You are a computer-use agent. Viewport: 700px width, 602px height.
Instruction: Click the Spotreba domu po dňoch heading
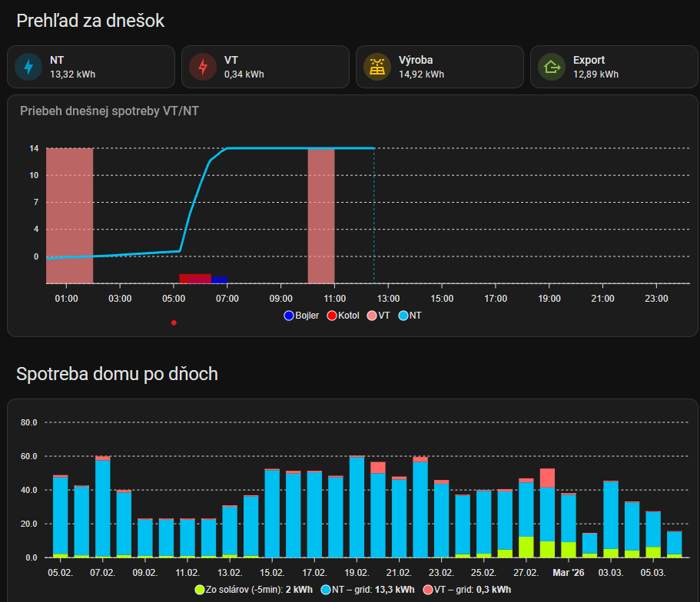coord(118,374)
